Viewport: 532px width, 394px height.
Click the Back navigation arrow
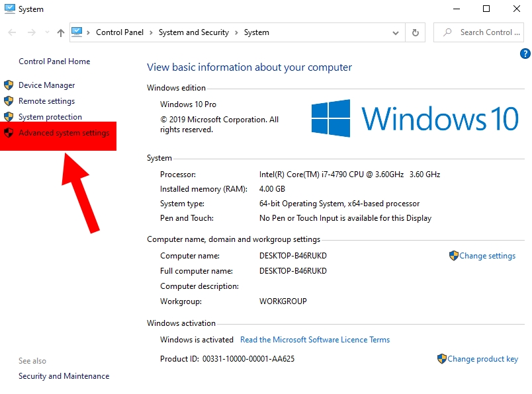click(x=12, y=32)
